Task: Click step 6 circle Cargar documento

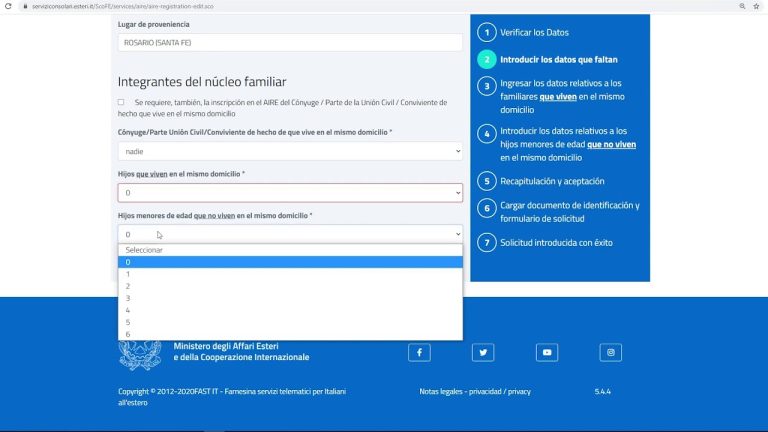Action: click(x=486, y=208)
